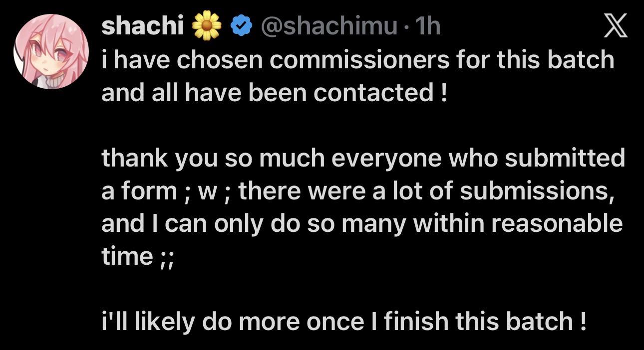Click the text "time ;;"
644x350 pixels.
coord(137,257)
